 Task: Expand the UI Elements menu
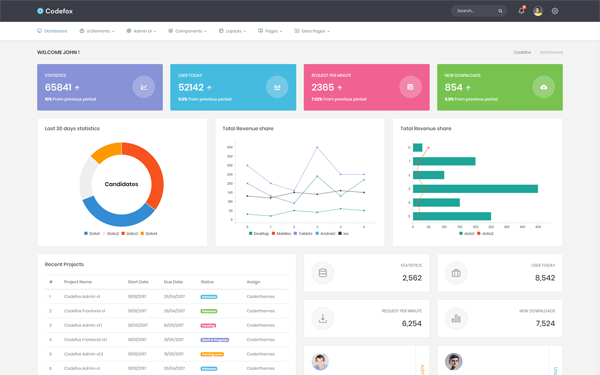point(97,31)
